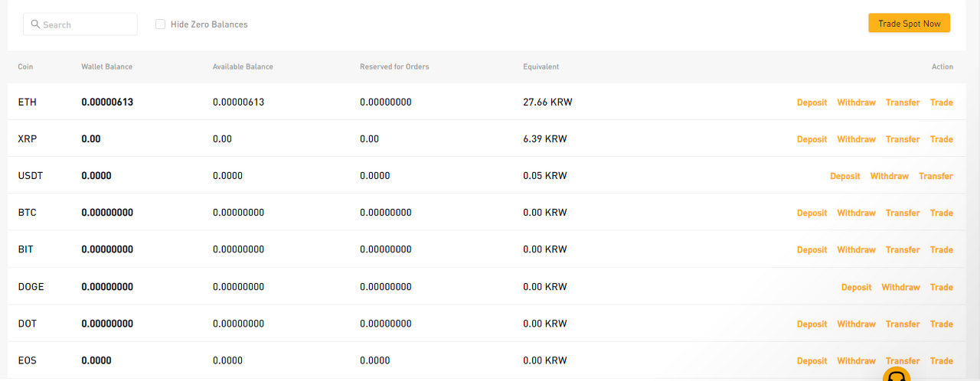
Task: Open Withdraw for ETH
Action: (x=856, y=103)
